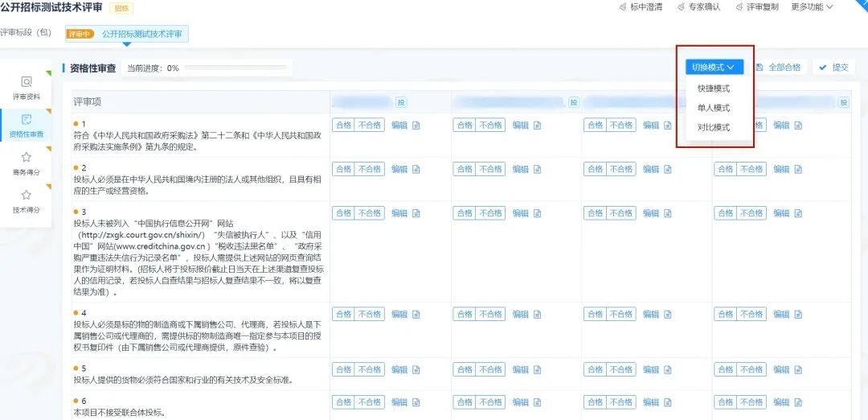The image size is (868, 420).
Task: Click the 当前进度 progress bar
Action: 235,68
